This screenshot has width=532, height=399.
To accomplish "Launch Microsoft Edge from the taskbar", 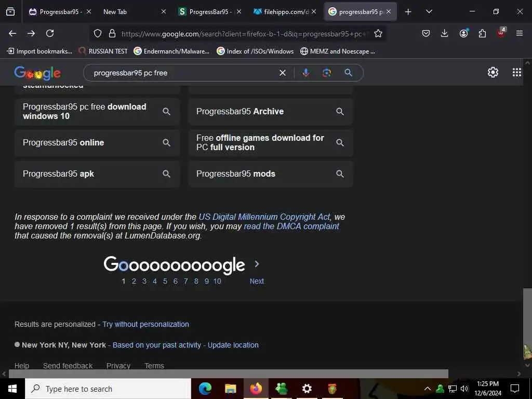I will click(x=205, y=389).
